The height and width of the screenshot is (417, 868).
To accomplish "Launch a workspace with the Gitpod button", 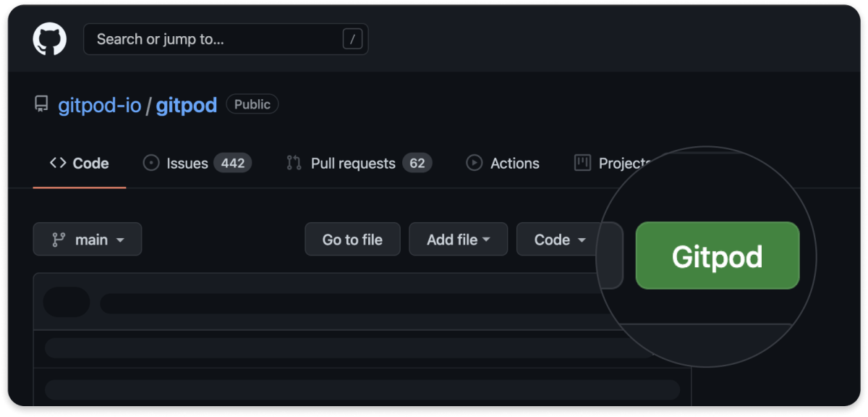I will pos(717,256).
